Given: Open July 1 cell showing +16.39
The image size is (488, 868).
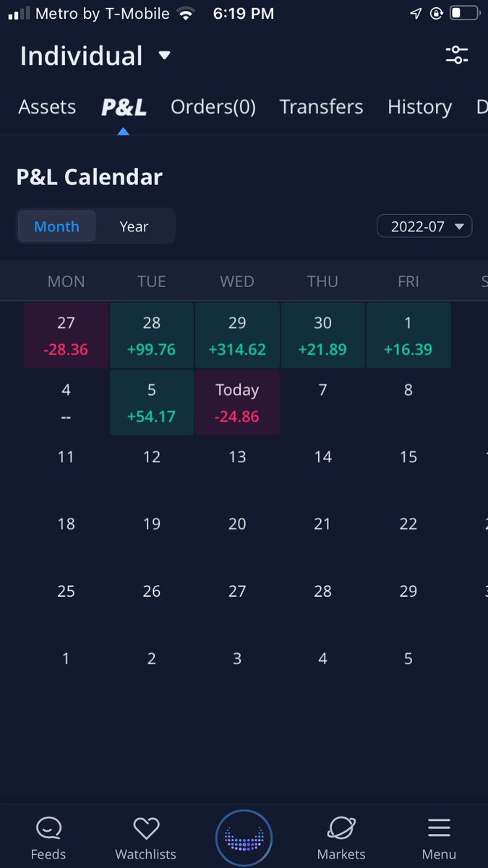Looking at the screenshot, I should pos(408,336).
